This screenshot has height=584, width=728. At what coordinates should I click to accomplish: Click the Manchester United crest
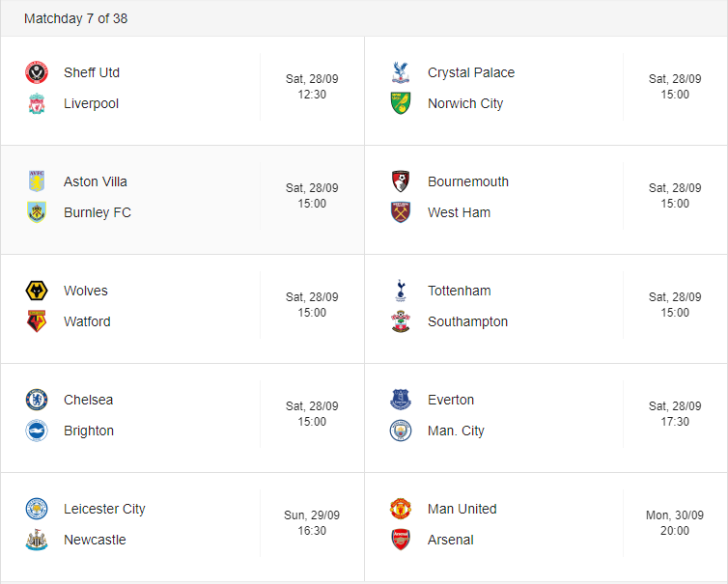pyautogui.click(x=401, y=509)
